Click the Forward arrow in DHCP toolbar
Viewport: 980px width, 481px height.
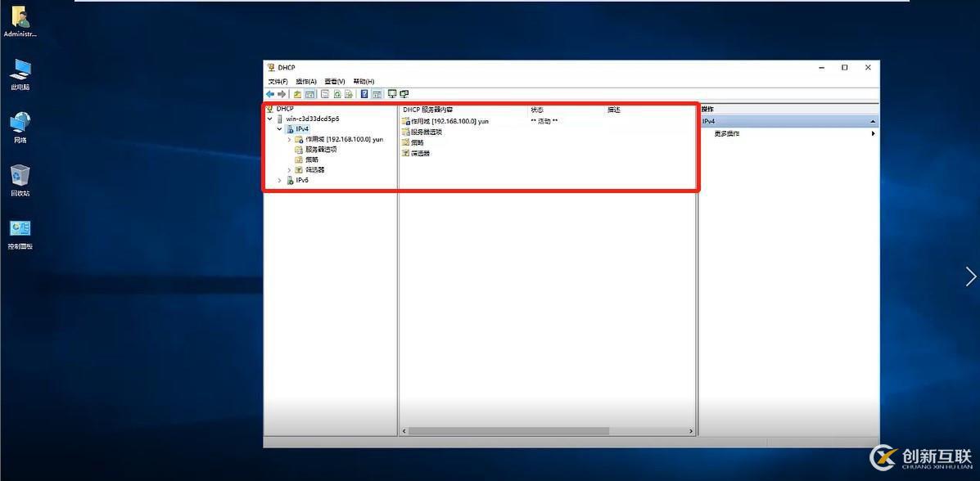click(282, 94)
